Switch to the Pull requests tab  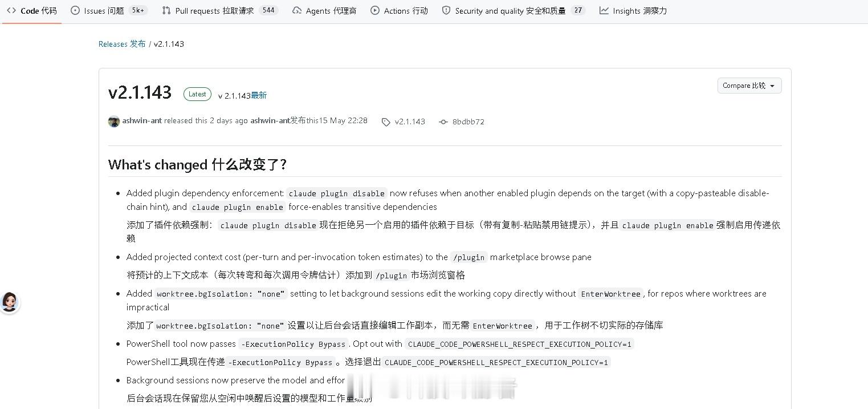click(x=219, y=10)
